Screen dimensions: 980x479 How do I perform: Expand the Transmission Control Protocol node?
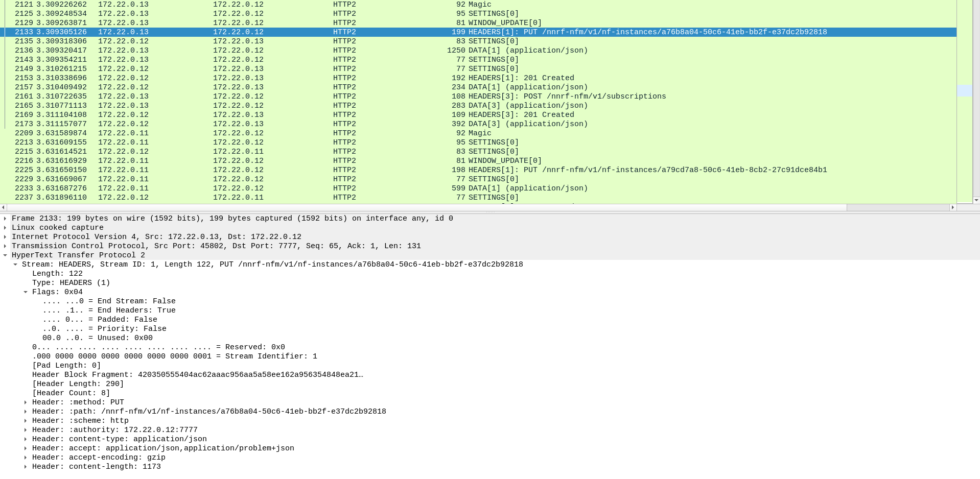(5, 246)
